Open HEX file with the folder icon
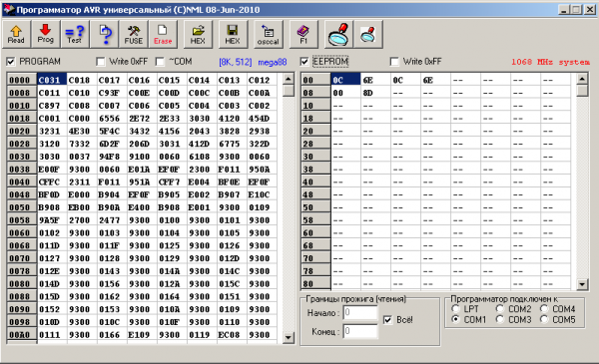This screenshot has width=599, height=364. pos(198,34)
